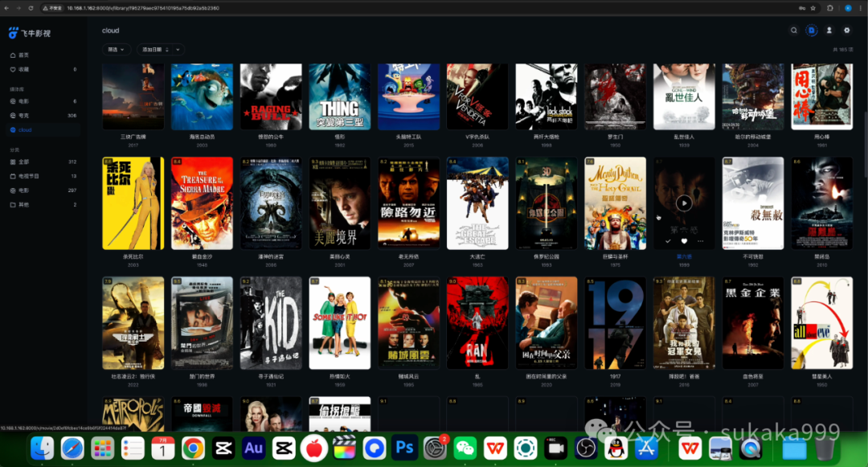The image size is (868, 467).
Task: Open the 黑金企業 poster
Action: (753, 323)
